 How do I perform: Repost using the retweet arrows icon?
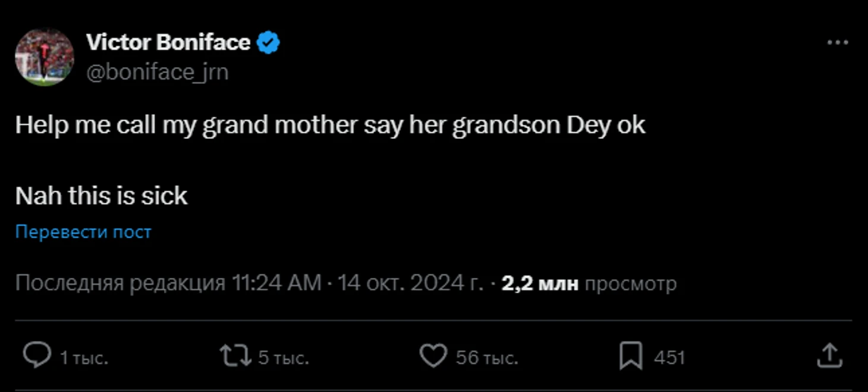tap(235, 356)
